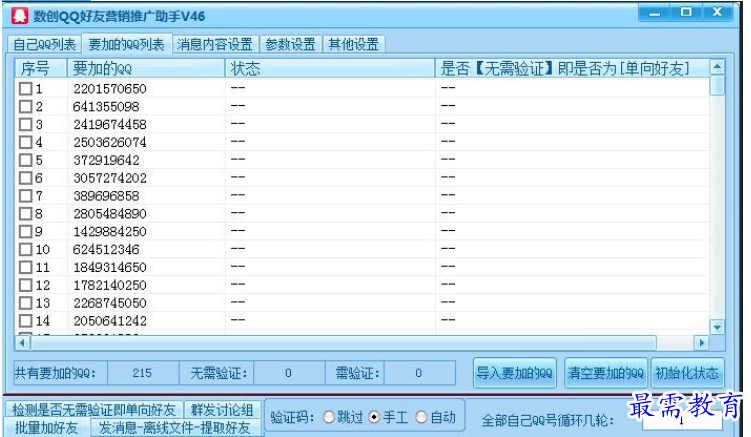Select QQ number 372919642
Screen dimensions: 751x437
pos(106,160)
